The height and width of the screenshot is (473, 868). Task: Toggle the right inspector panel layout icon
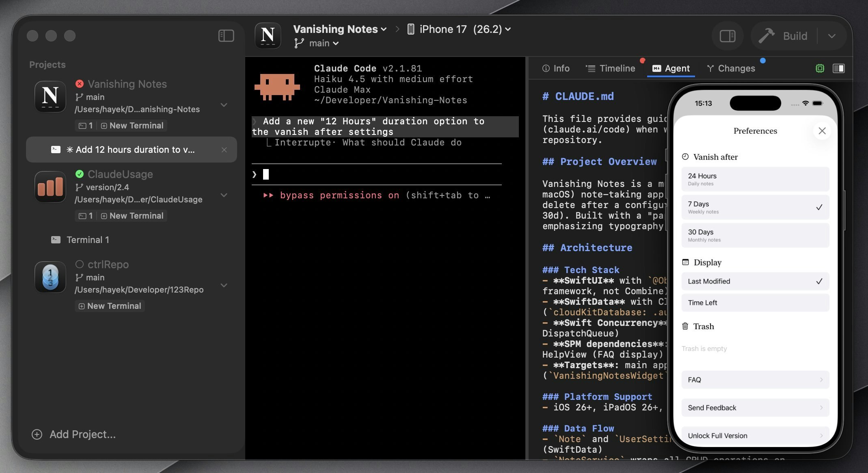[x=839, y=68]
